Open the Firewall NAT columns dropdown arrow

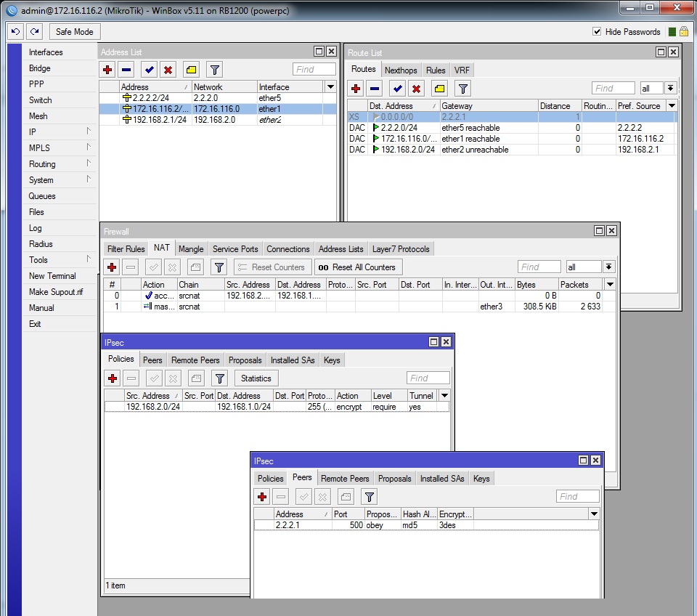click(611, 284)
